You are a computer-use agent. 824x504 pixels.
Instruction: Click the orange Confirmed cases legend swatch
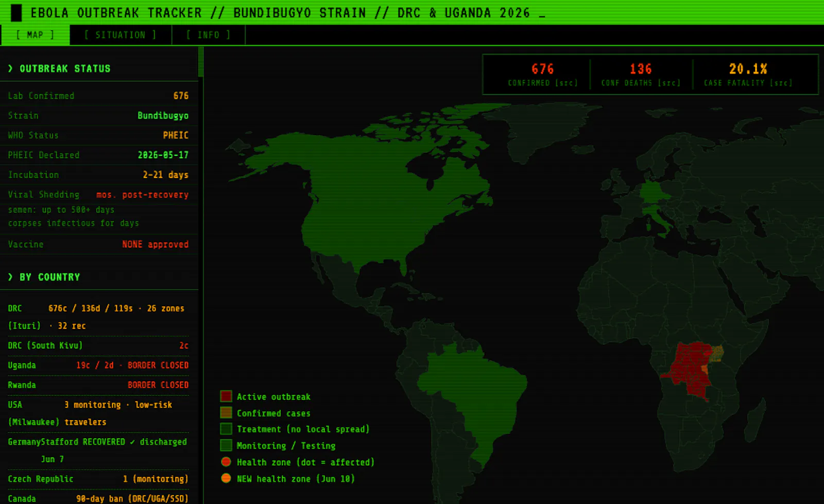[226, 413]
